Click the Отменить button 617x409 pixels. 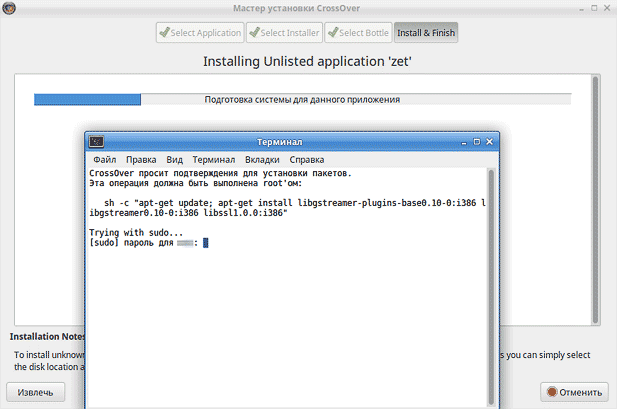[x=575, y=392]
